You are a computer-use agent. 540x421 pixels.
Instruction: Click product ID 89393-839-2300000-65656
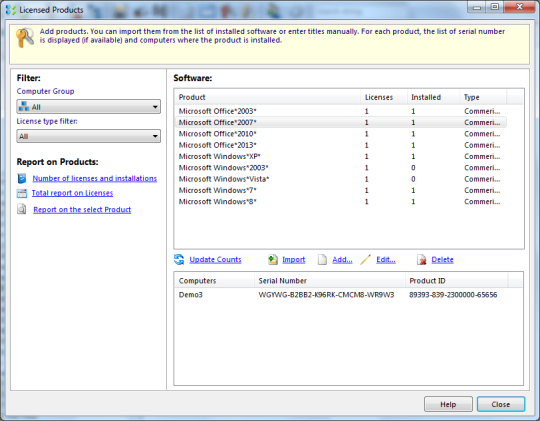[x=453, y=295]
